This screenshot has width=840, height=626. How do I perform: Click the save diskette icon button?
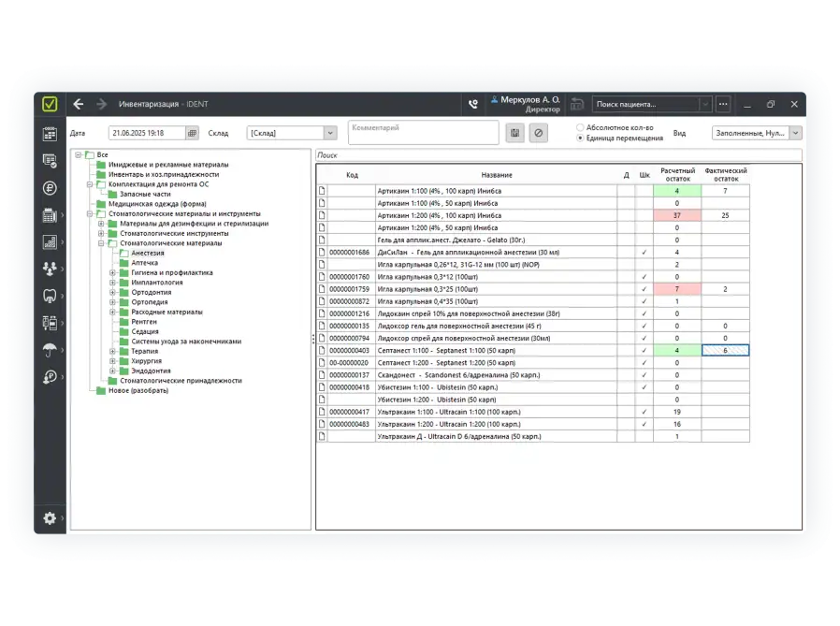click(x=514, y=133)
